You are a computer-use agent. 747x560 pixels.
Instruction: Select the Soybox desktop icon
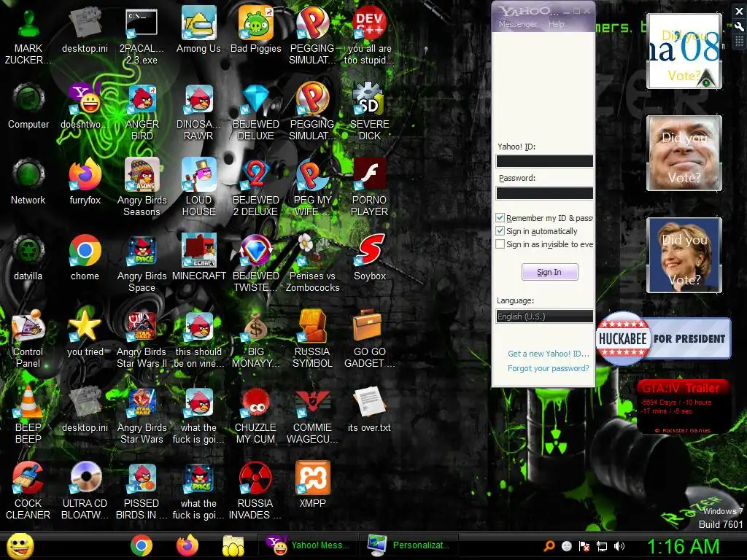pyautogui.click(x=370, y=257)
